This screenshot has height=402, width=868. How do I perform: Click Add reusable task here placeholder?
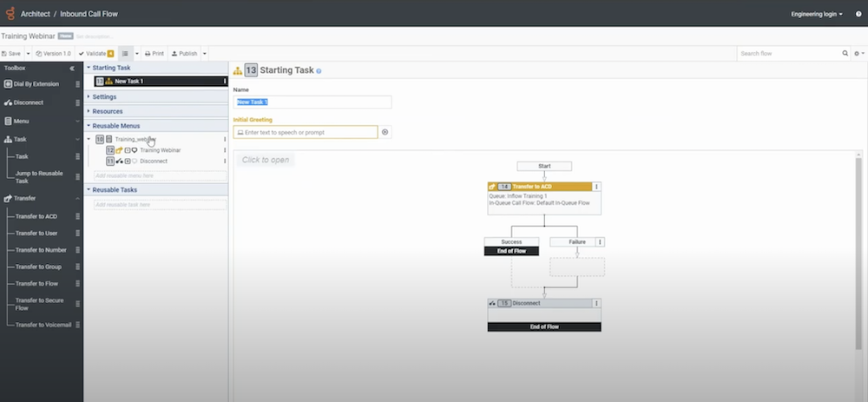point(160,205)
